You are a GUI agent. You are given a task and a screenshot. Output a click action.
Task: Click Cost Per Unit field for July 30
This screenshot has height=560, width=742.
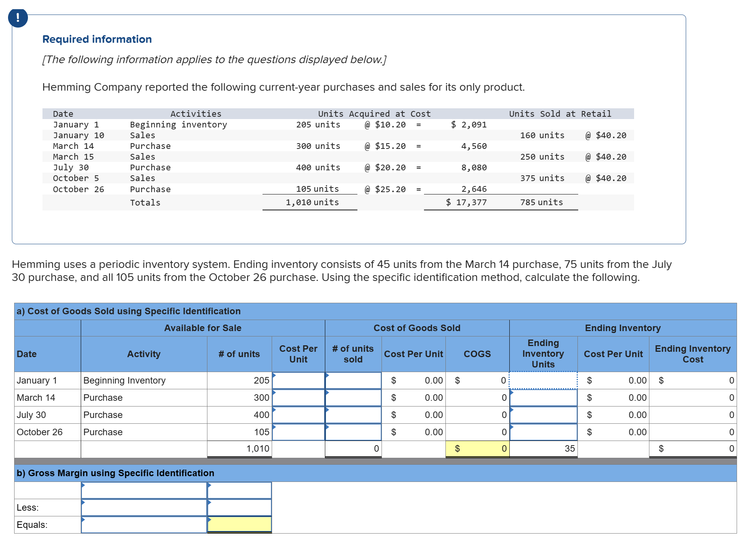(x=298, y=415)
